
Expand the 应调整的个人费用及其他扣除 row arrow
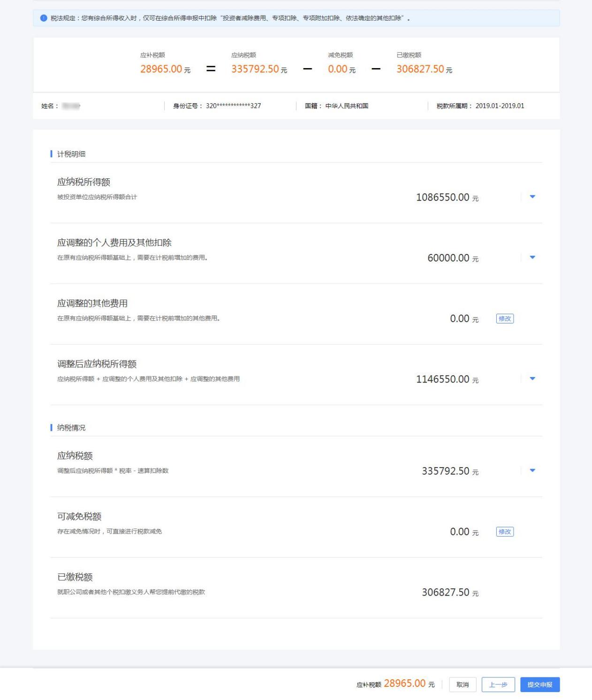click(x=532, y=257)
